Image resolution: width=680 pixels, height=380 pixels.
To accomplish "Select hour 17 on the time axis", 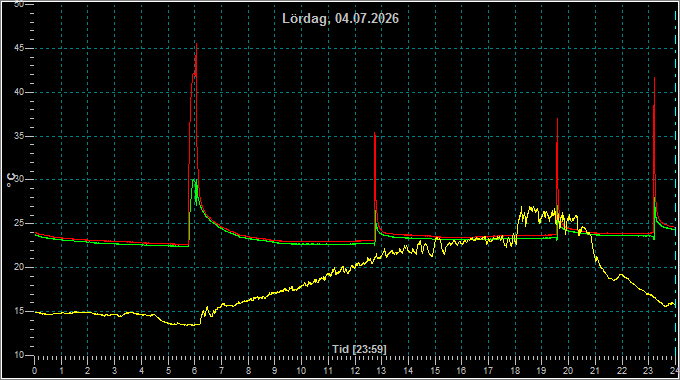I will coord(488,371).
